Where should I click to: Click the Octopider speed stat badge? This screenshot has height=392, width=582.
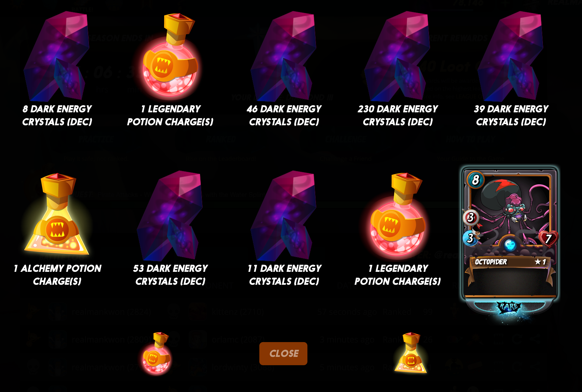pos(471,238)
